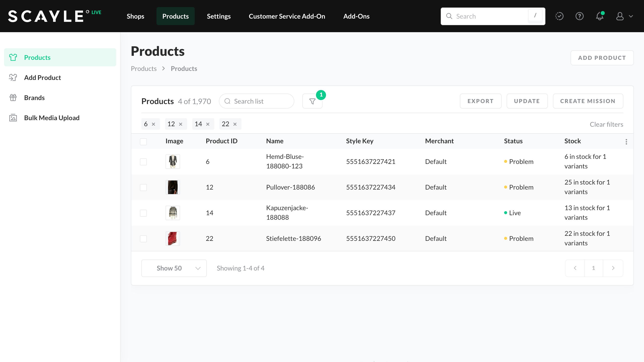Open the Kapuzenjacke product thumbnail
This screenshot has height=362, width=644.
pyautogui.click(x=173, y=213)
